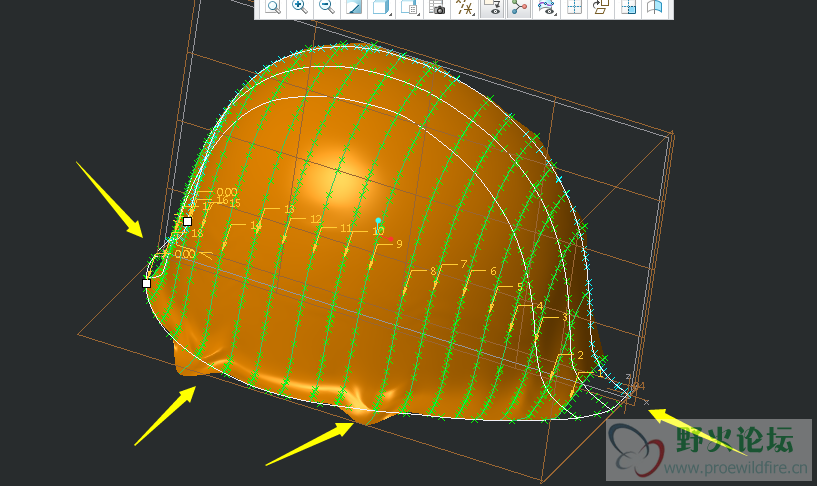Click the rotated plane arrow toolbar icon
This screenshot has width=817, height=486.
coord(601,8)
